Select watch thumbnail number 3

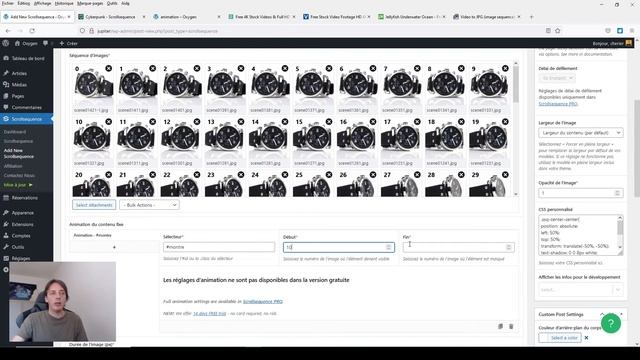226,86
